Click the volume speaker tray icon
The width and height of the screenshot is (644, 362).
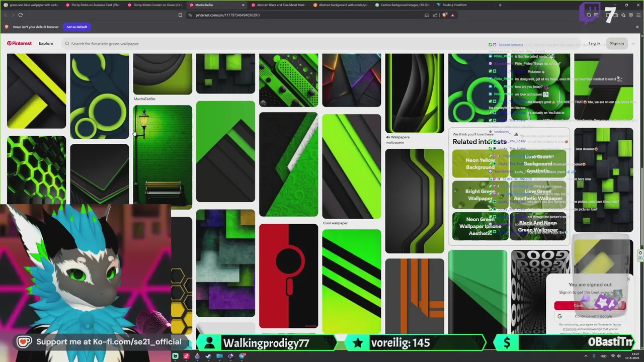pyautogui.click(x=619, y=356)
